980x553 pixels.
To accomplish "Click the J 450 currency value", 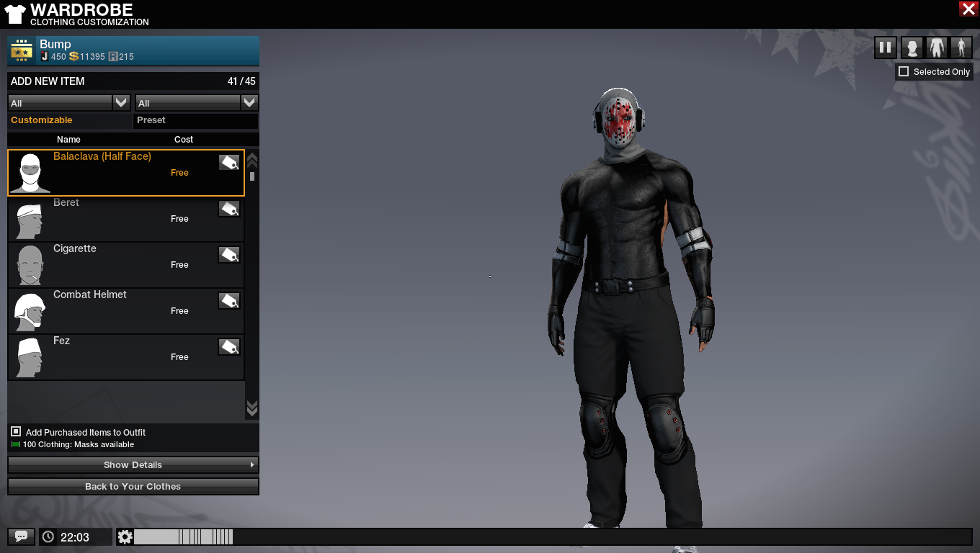I will coord(53,56).
